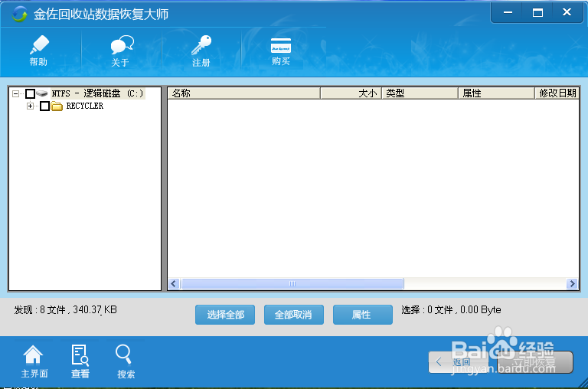Check the RECYCLER folder checkbox

click(x=44, y=106)
